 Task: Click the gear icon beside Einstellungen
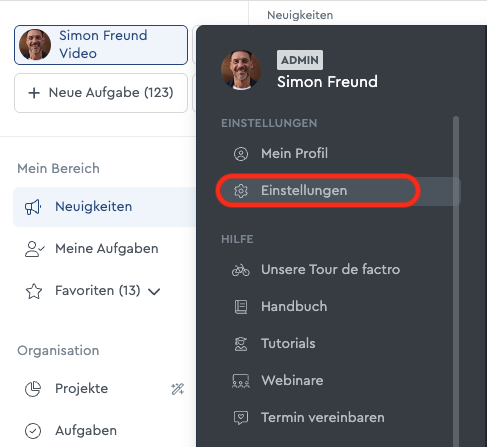[241, 191]
